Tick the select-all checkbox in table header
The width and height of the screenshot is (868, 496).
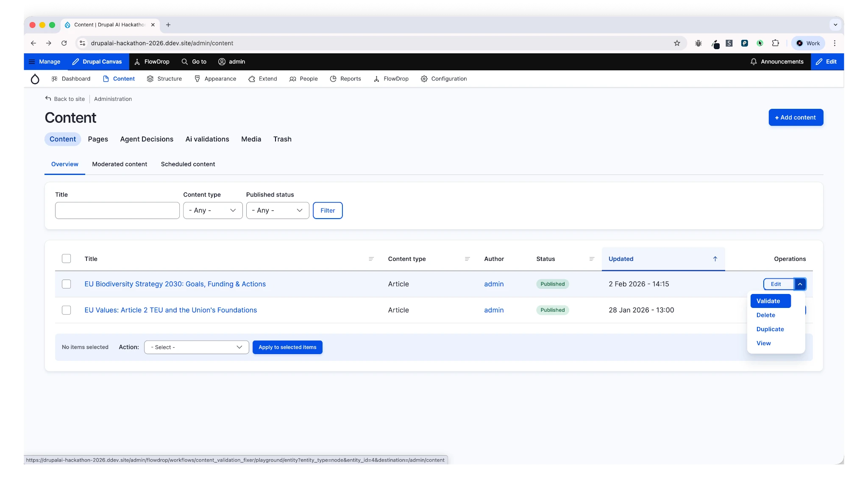point(67,259)
